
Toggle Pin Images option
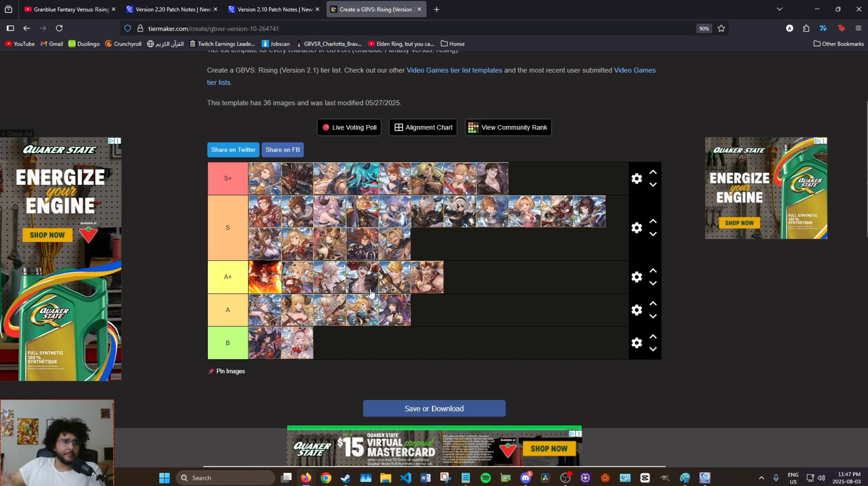[x=227, y=371]
